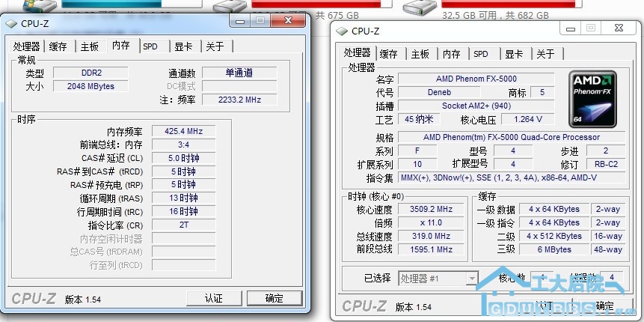Click the L2 cache value 4 x 512 KBytes

click(554, 236)
